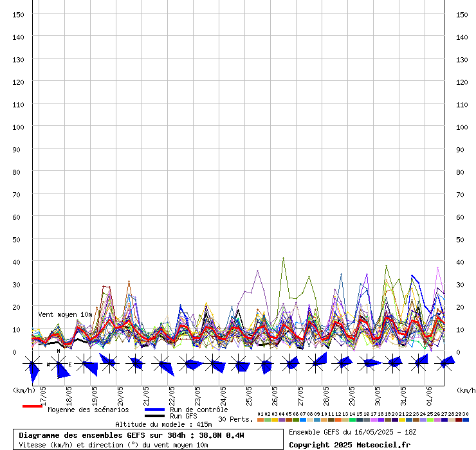Click the red Moyenne des scénarios legend line
Image resolution: width=476 pixels, height=450 pixels.
coord(32,406)
